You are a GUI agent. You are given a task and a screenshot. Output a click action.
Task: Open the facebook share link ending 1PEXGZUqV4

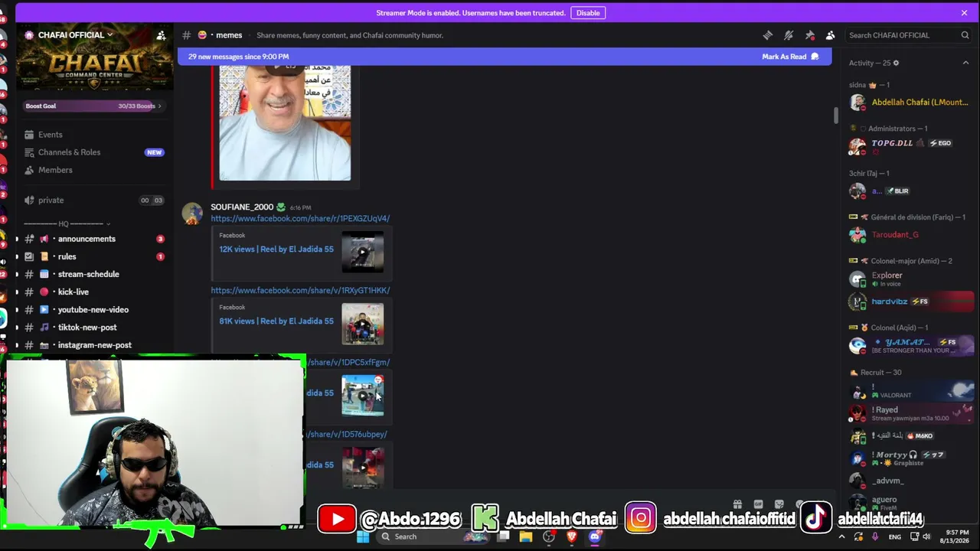(x=300, y=219)
